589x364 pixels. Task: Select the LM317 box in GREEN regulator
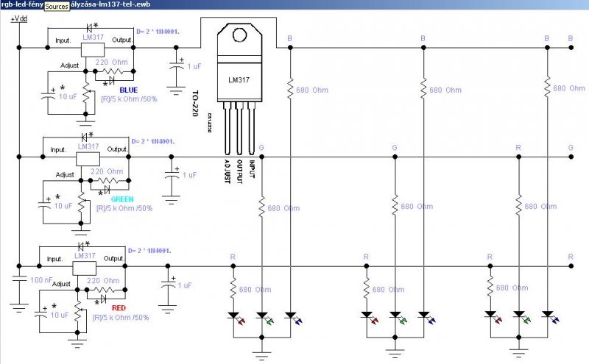(x=88, y=159)
